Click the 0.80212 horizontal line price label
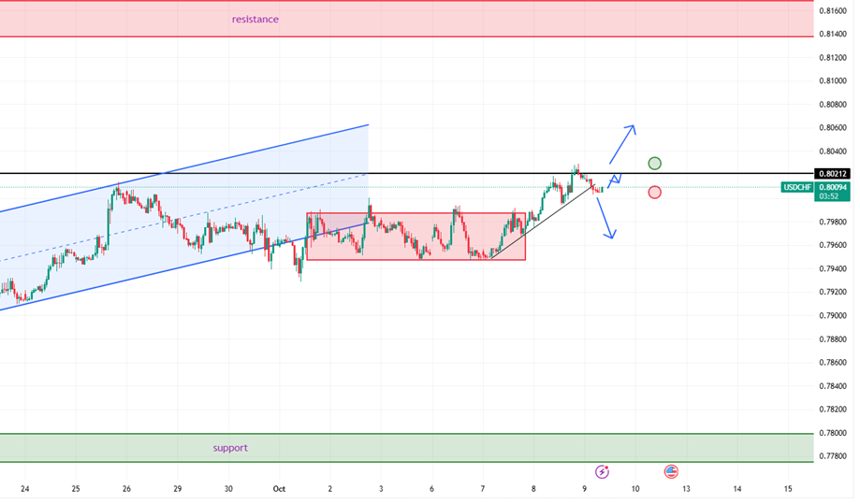This screenshot has height=504, width=860. tap(832, 174)
